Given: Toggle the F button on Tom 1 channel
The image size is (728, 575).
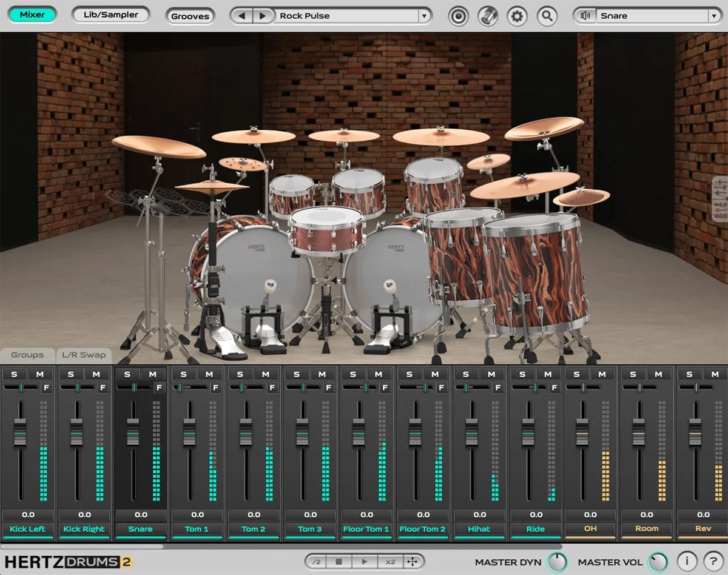Looking at the screenshot, I should coord(215,387).
